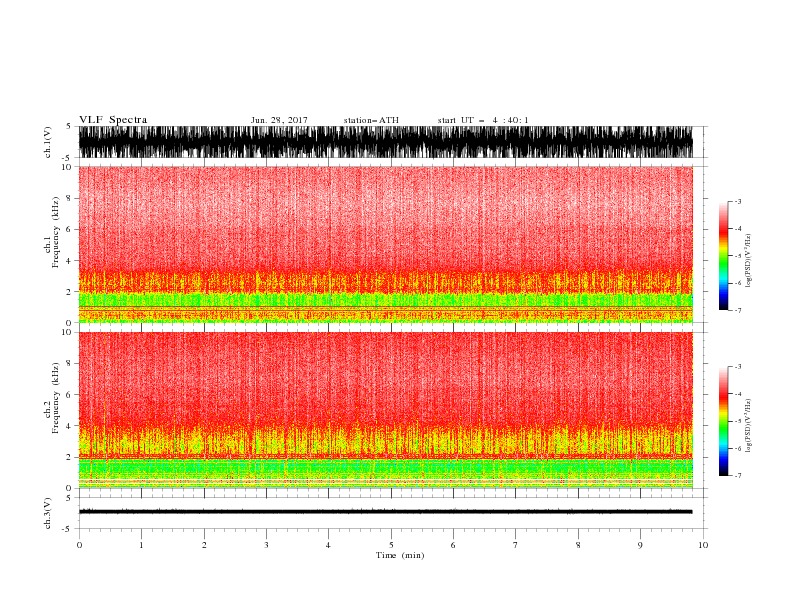Click the time axis tick label '5'
The image size is (792, 612).
[x=391, y=545]
